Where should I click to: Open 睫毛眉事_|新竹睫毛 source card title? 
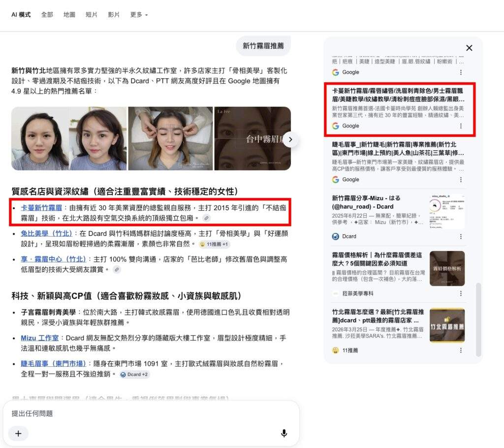(x=398, y=149)
